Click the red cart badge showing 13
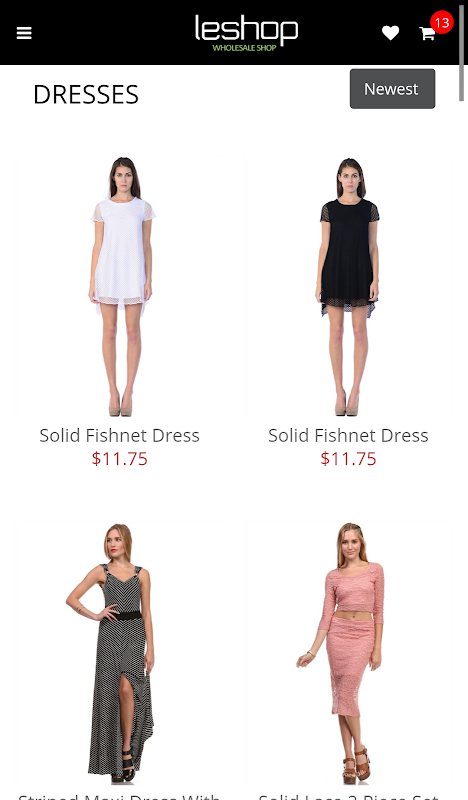Image resolution: width=468 pixels, height=800 pixels. coord(441,22)
